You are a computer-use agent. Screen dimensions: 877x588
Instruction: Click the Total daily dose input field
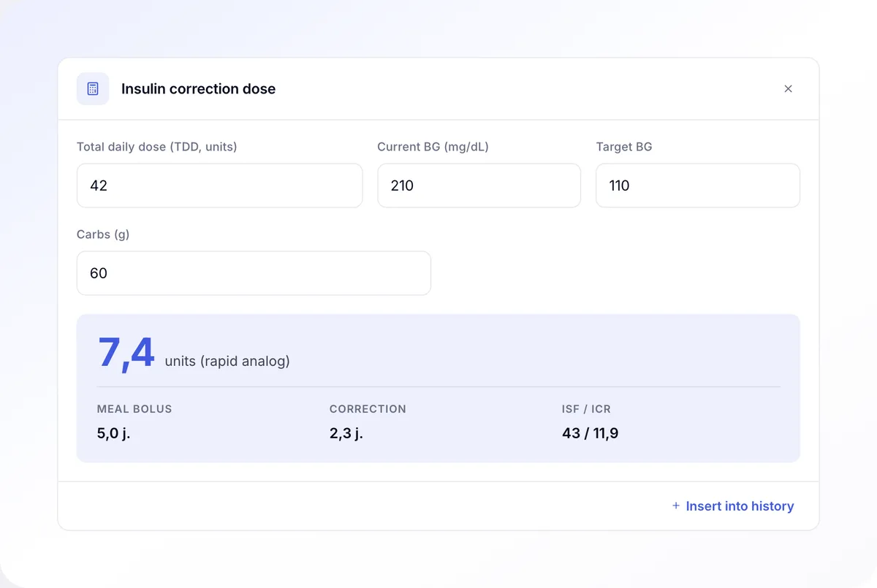coord(219,186)
